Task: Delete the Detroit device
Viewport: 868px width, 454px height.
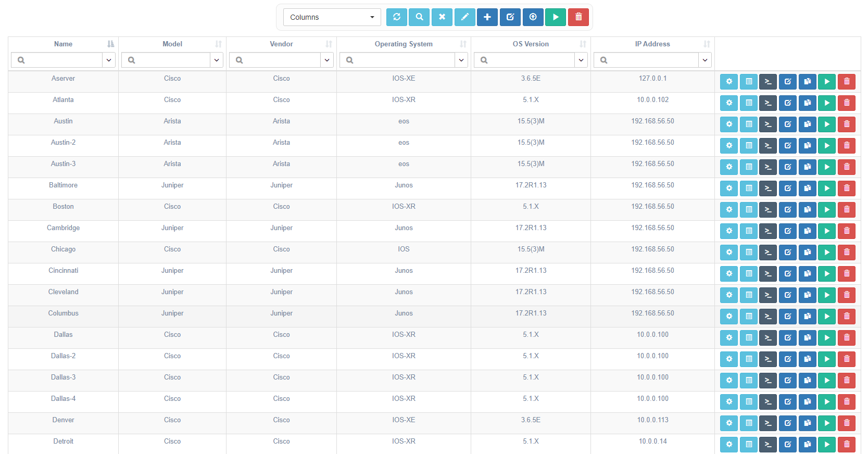Action: (x=847, y=445)
